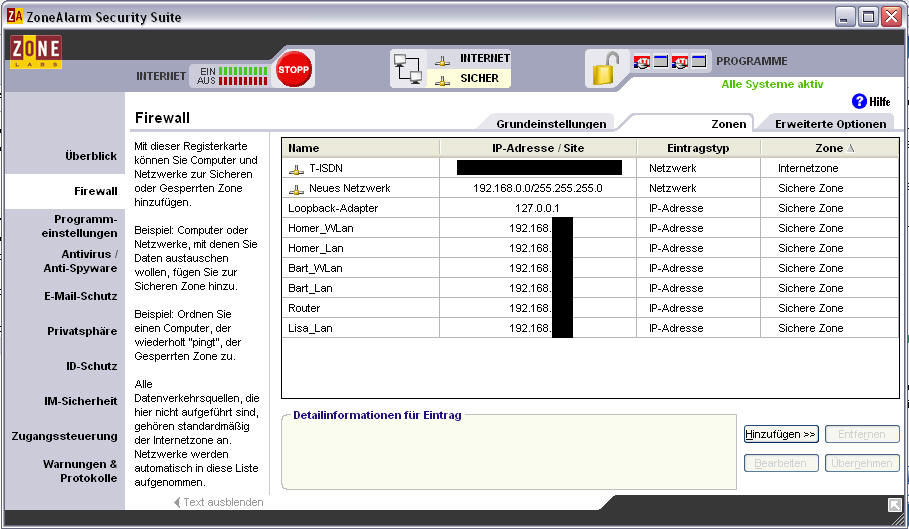Open Programmeinstellungen in the sidebar
The width and height of the screenshot is (909, 529).
(x=79, y=226)
